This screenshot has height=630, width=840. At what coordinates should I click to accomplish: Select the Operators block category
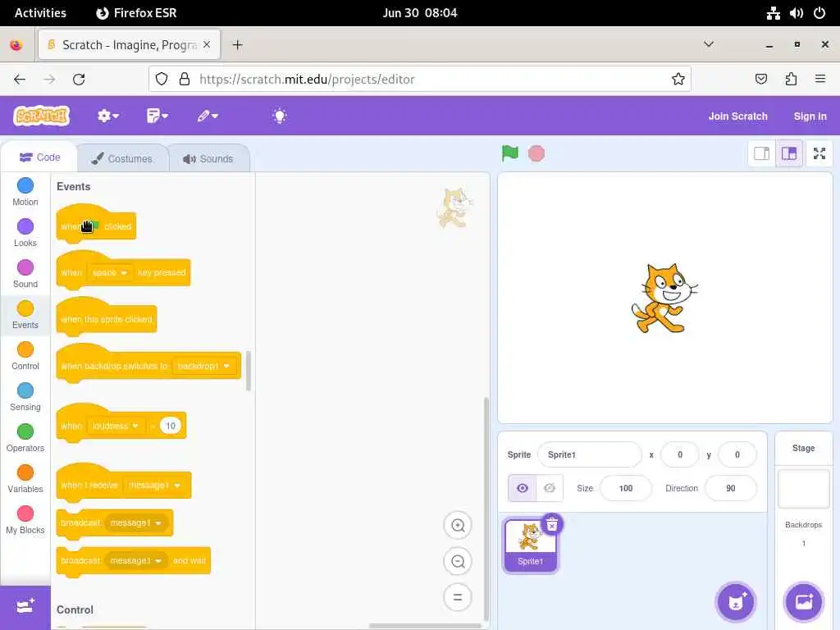(25, 438)
